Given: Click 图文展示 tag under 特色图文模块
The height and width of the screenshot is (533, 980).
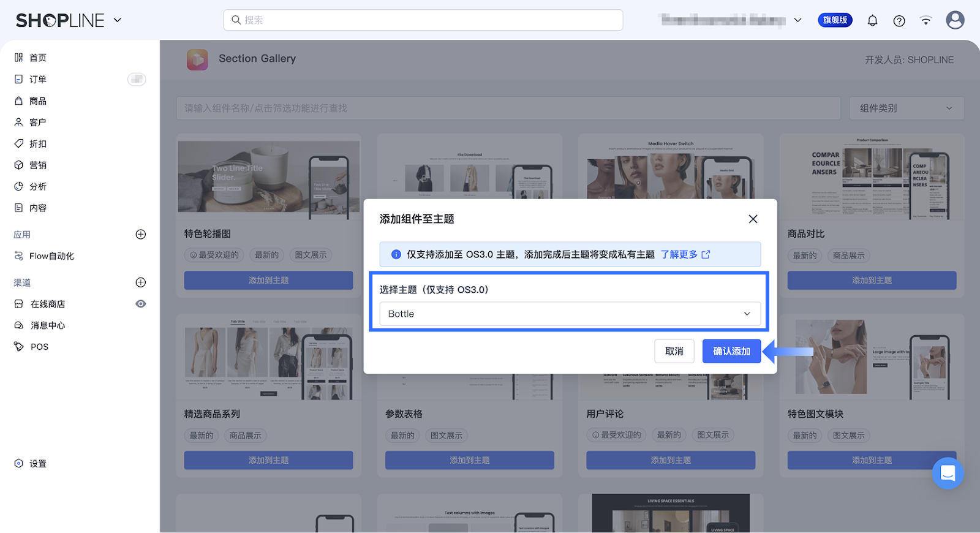Looking at the screenshot, I should (x=849, y=436).
